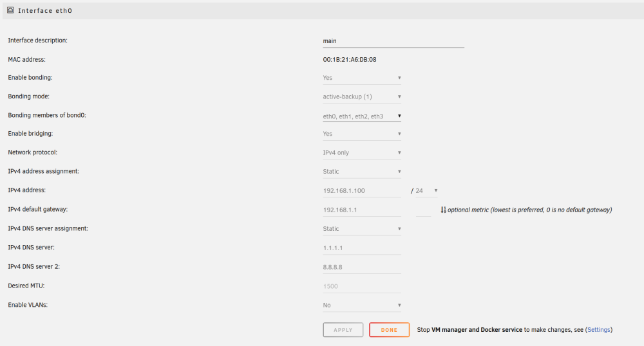
Task: Open the subnet mask /24 dropdown
Action: coord(427,191)
